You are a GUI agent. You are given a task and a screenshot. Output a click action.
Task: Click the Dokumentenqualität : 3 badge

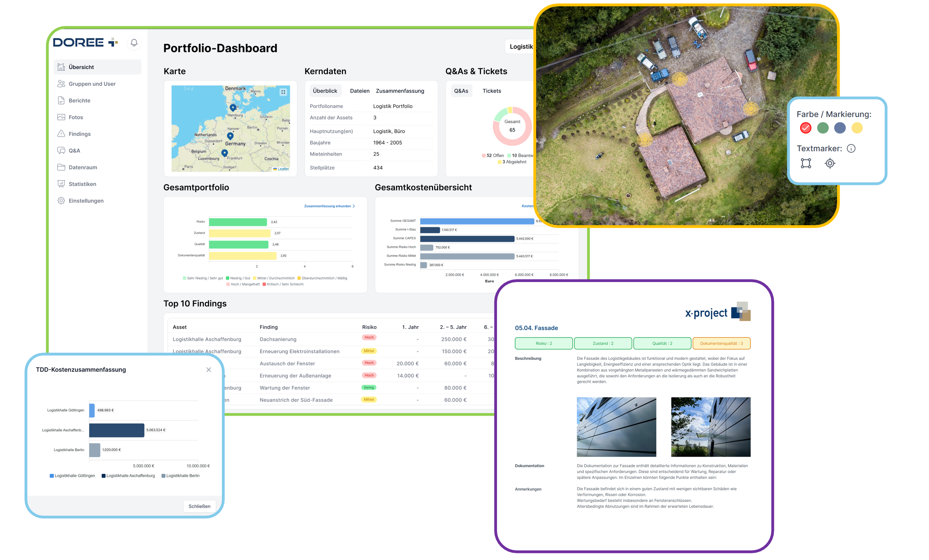pos(721,343)
